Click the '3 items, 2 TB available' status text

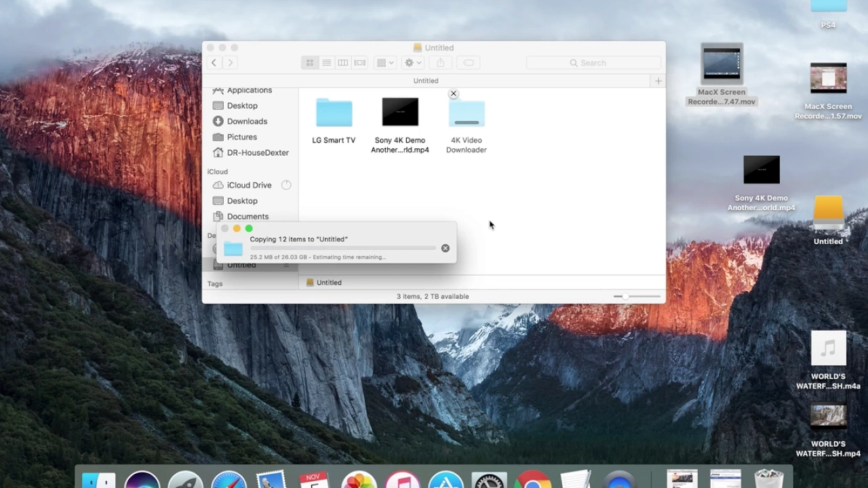[x=433, y=296]
